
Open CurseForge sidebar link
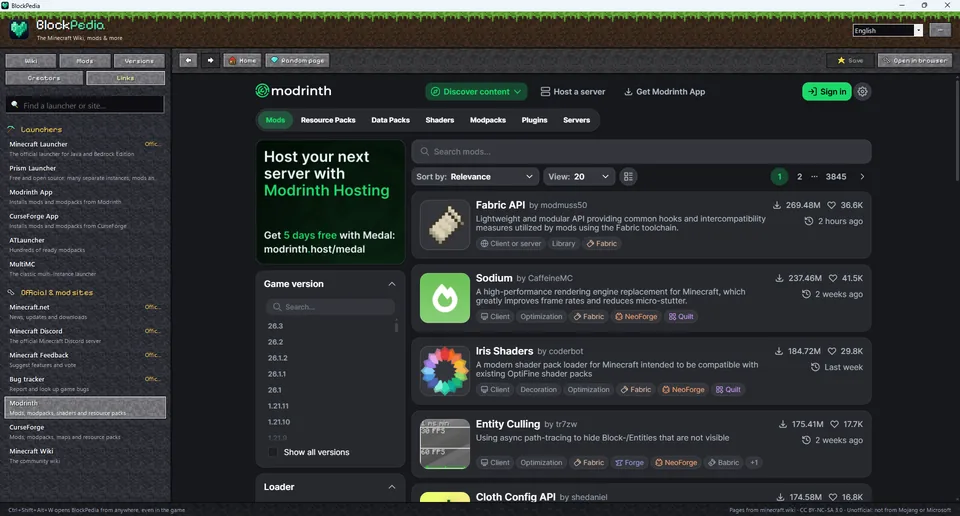coord(85,432)
